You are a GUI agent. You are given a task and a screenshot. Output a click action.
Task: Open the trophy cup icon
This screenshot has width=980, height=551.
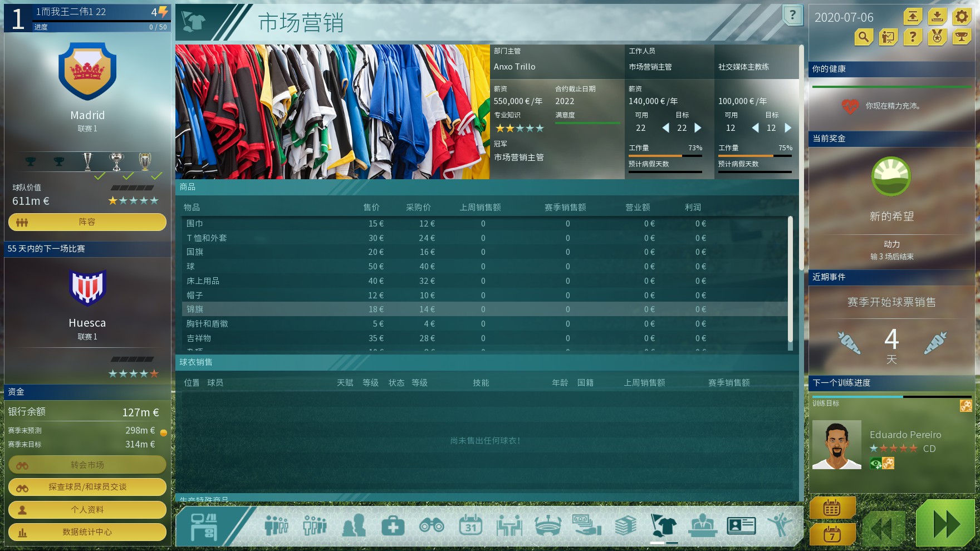pyautogui.click(x=962, y=37)
